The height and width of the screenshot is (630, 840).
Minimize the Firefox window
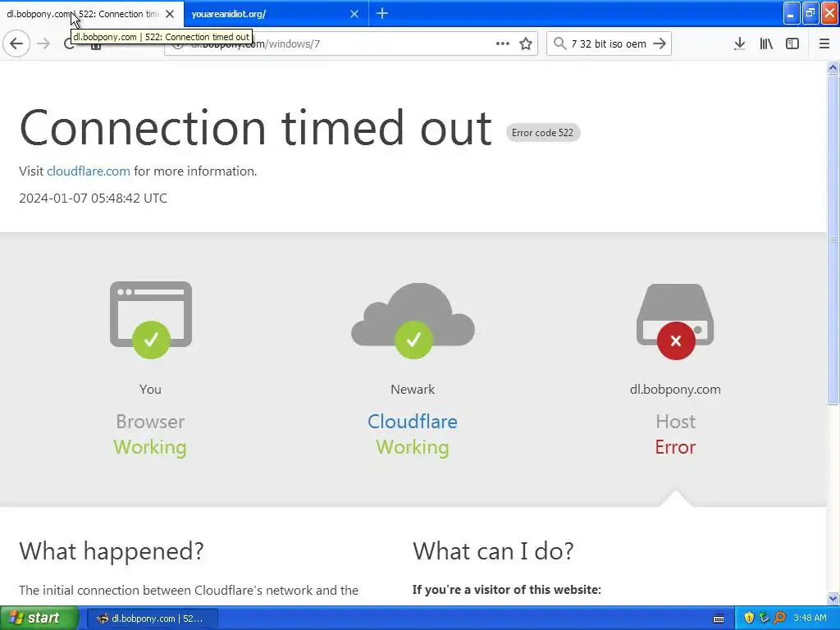point(792,13)
